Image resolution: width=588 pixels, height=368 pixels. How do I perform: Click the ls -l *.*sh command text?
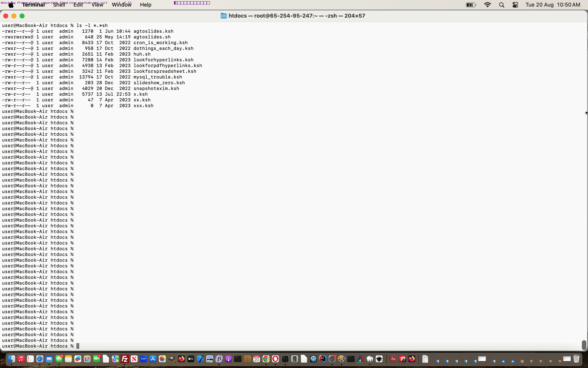[92, 26]
